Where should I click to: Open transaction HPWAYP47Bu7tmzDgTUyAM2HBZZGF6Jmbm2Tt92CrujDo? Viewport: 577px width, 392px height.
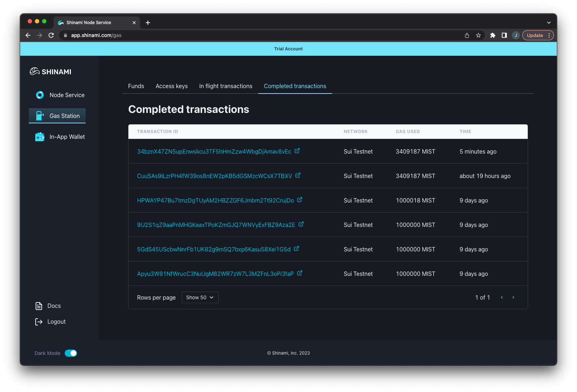pos(215,201)
